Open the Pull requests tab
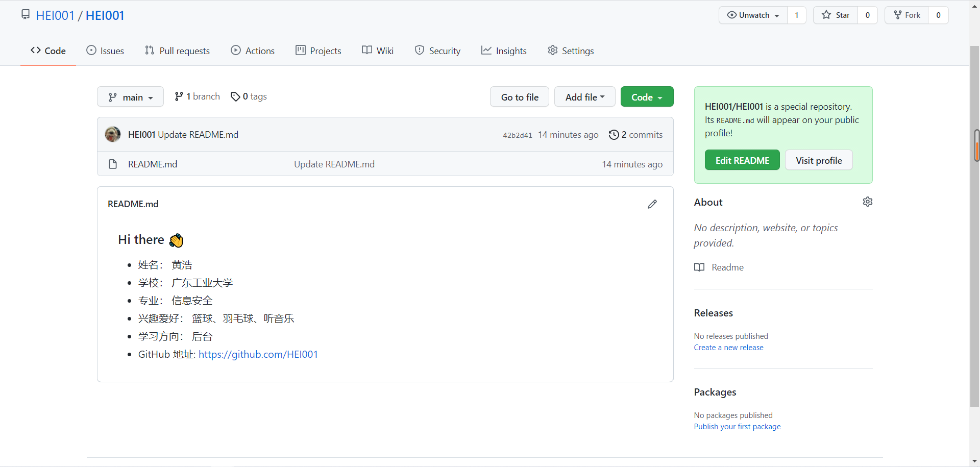 [177, 51]
